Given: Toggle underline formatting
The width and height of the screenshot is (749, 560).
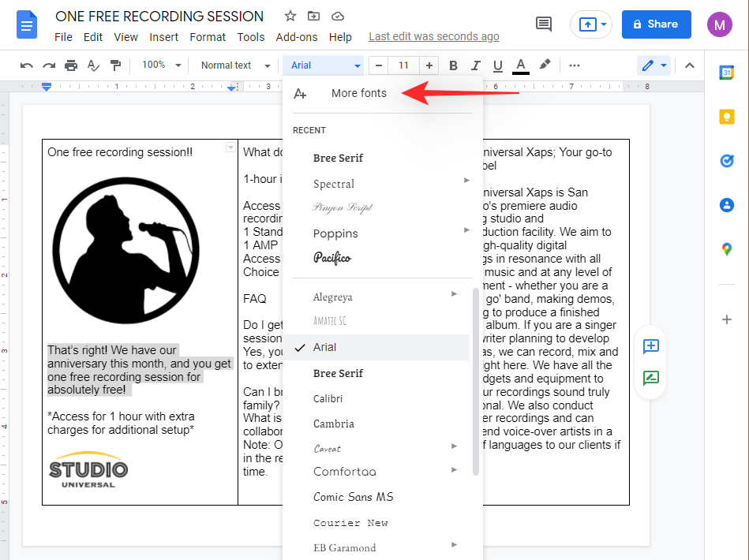Looking at the screenshot, I should click(497, 65).
